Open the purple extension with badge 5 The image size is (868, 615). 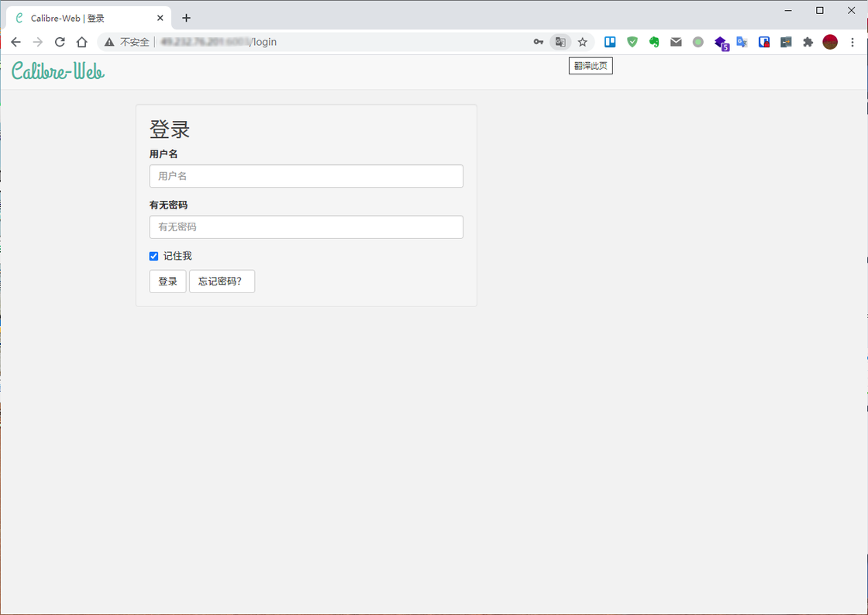pyautogui.click(x=722, y=43)
